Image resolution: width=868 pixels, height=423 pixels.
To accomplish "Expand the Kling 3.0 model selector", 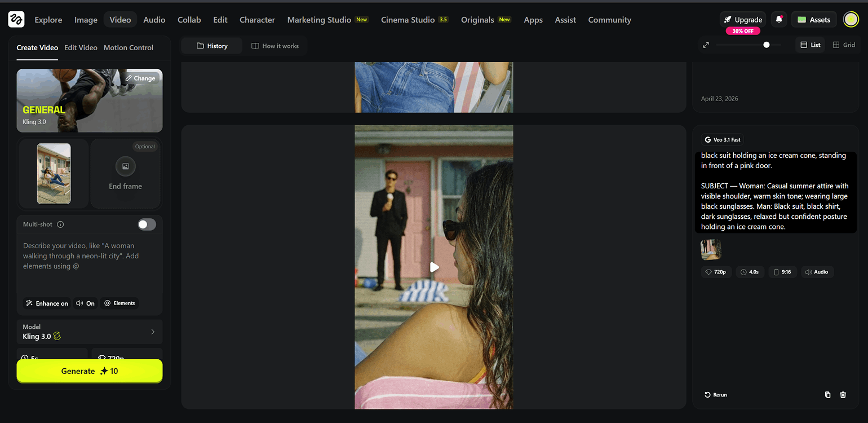I will (x=90, y=332).
